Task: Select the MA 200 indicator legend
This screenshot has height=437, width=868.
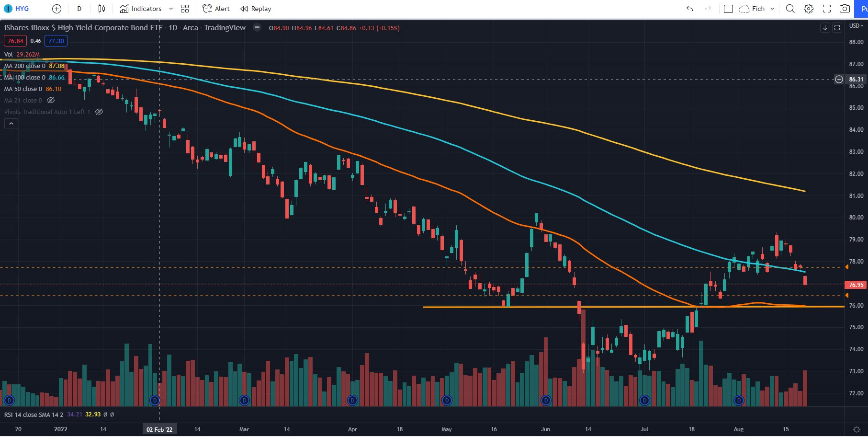Action: coord(34,66)
